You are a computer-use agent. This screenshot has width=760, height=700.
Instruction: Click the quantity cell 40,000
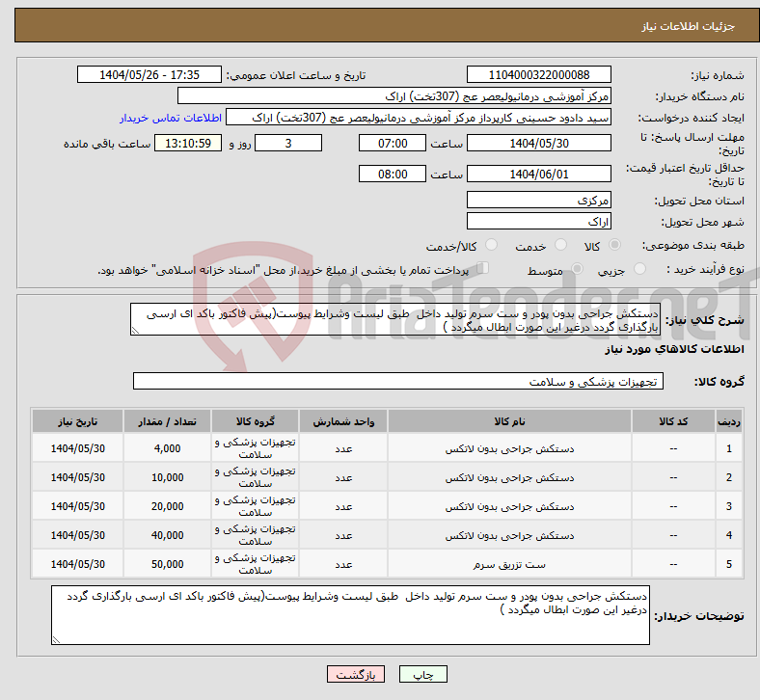point(167,535)
